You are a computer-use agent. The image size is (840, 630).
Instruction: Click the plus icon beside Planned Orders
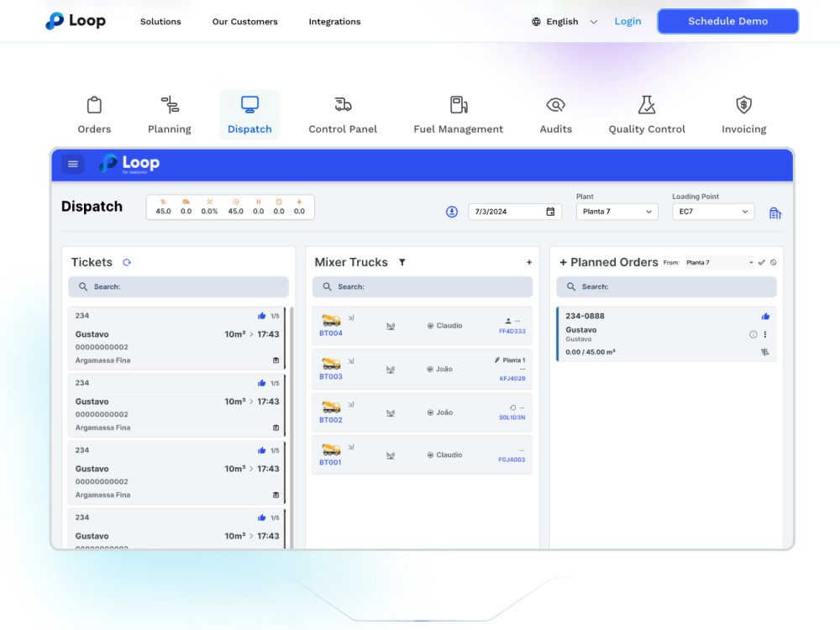point(563,262)
